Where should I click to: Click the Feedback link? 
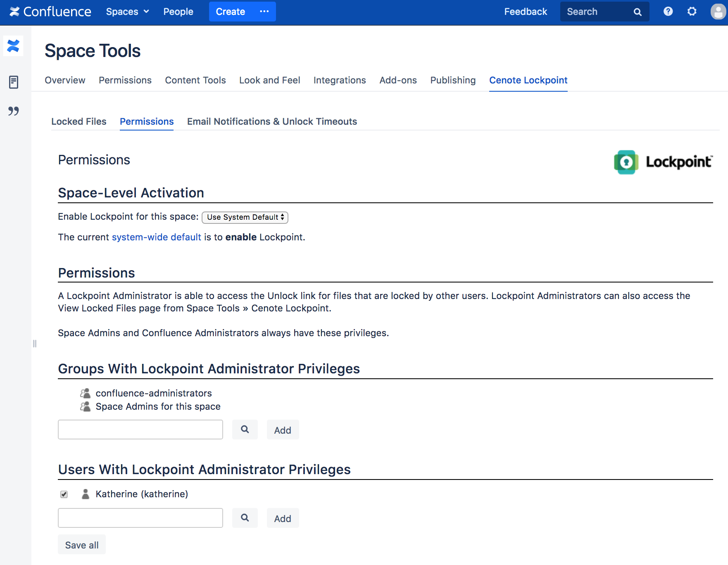(x=526, y=12)
